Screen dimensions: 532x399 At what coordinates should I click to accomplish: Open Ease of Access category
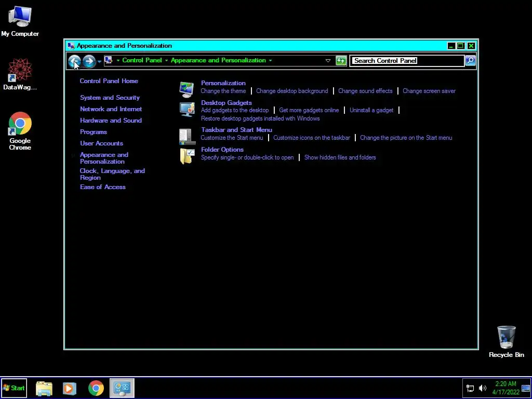103,187
